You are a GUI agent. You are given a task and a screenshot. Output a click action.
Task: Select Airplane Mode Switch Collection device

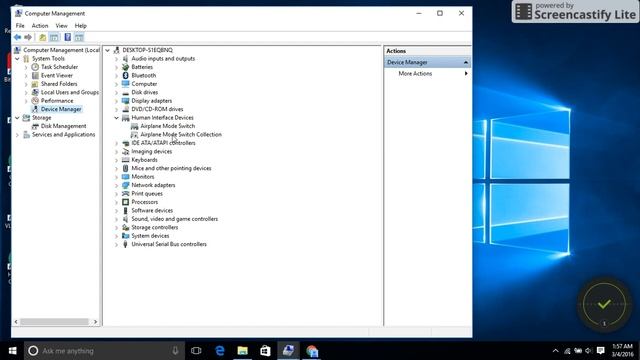click(181, 135)
